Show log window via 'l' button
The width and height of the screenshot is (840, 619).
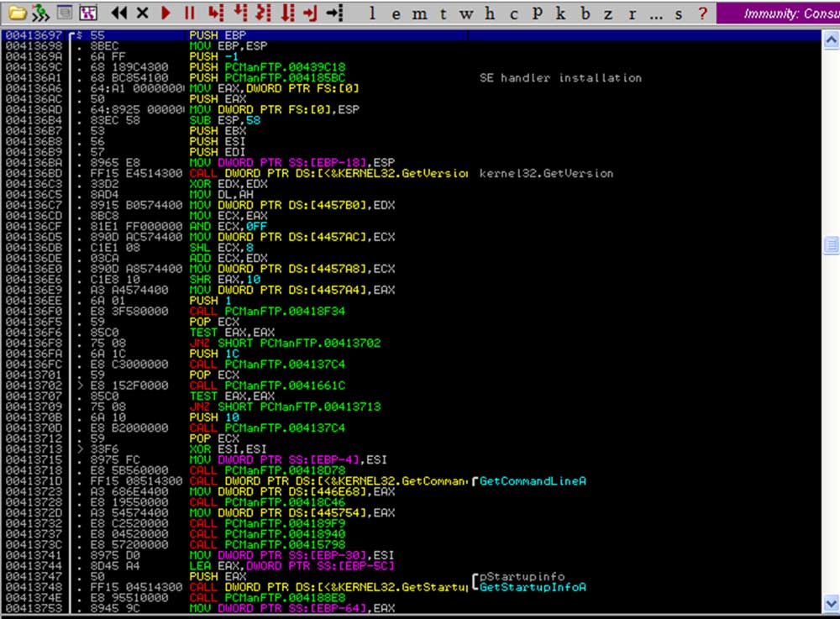pyautogui.click(x=372, y=13)
